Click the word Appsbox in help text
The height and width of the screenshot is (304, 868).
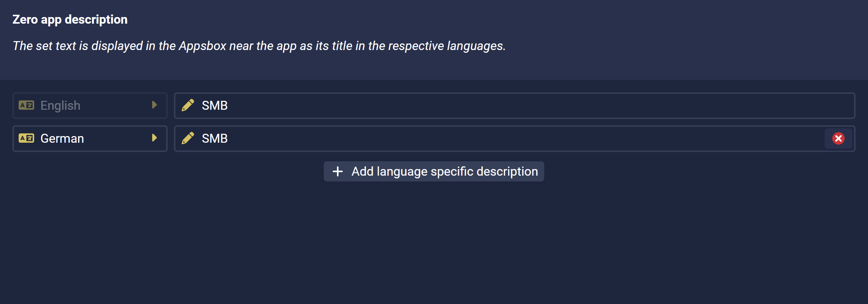pyautogui.click(x=202, y=46)
